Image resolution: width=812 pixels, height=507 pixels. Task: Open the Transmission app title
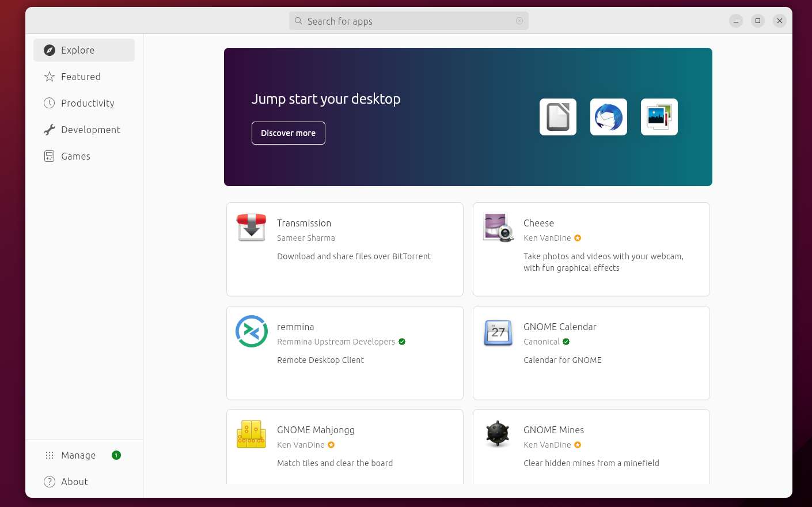click(x=304, y=223)
